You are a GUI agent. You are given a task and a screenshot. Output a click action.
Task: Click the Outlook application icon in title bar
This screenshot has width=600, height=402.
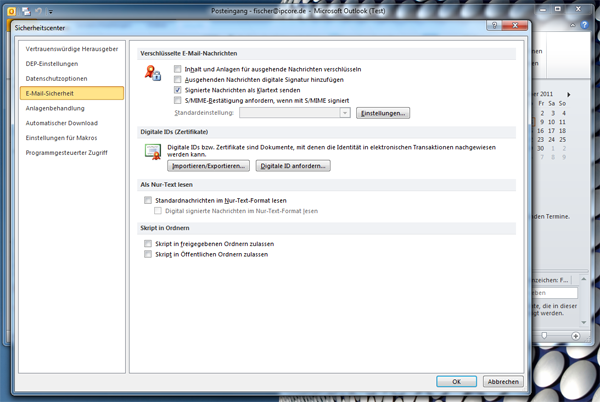(x=11, y=11)
